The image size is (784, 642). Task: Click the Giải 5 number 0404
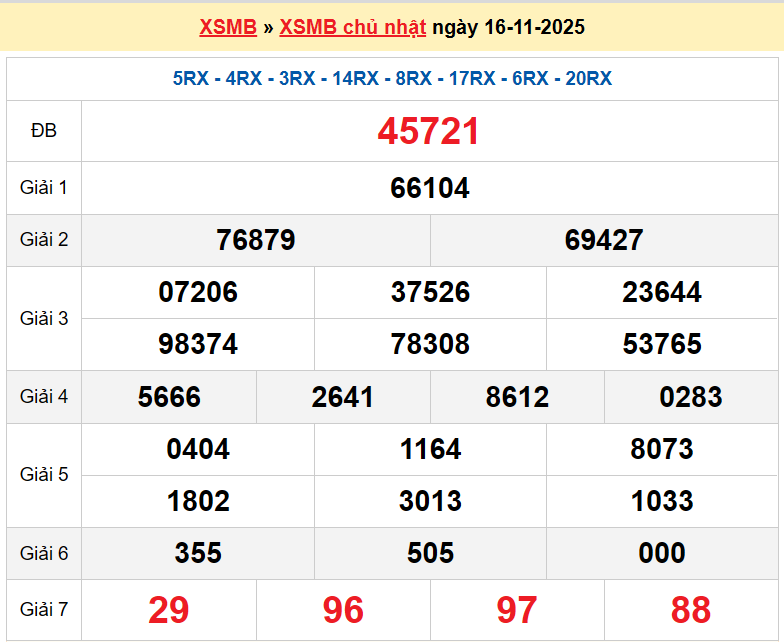click(x=198, y=449)
